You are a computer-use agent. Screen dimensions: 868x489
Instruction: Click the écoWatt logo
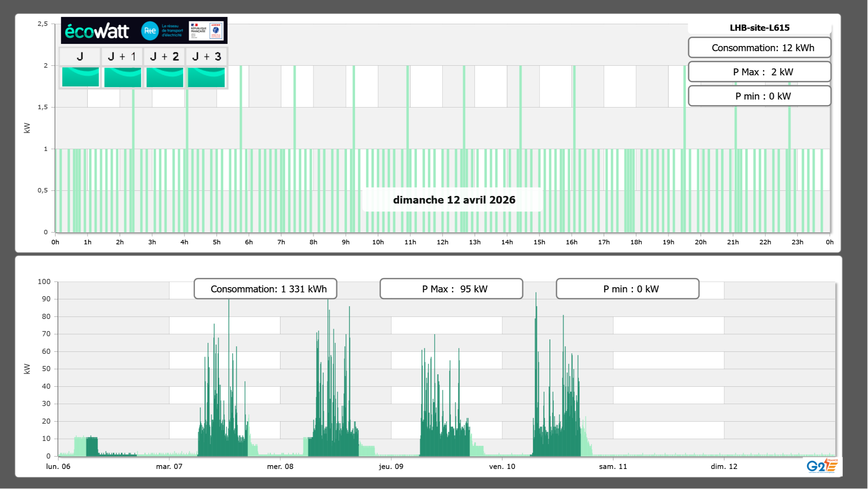pyautogui.click(x=97, y=31)
